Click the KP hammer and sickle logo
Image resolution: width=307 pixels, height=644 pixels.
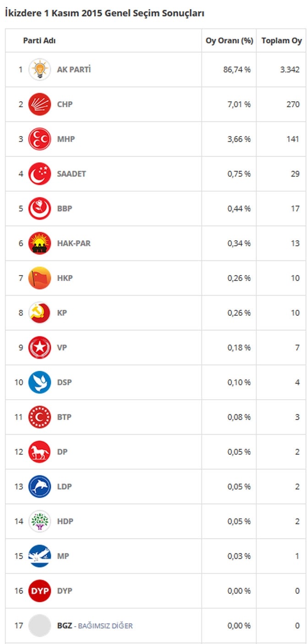coord(39,313)
